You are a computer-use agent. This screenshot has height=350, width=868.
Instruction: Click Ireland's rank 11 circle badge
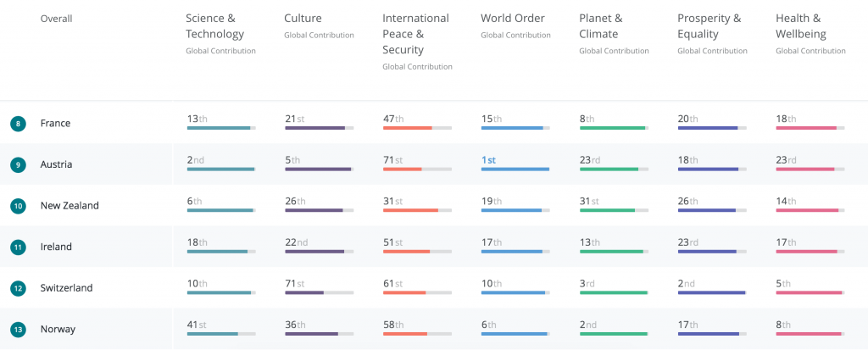tap(19, 247)
